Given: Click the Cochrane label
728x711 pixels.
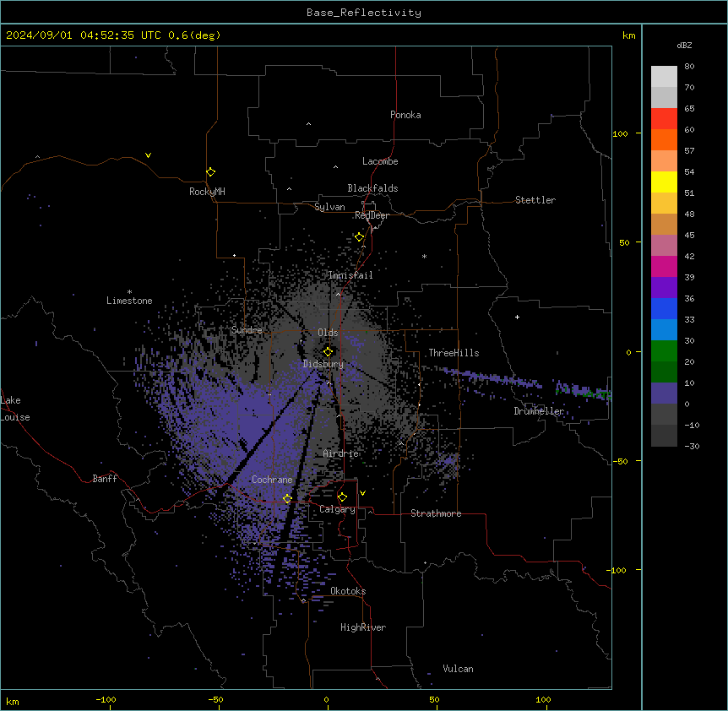Looking at the screenshot, I should [272, 480].
